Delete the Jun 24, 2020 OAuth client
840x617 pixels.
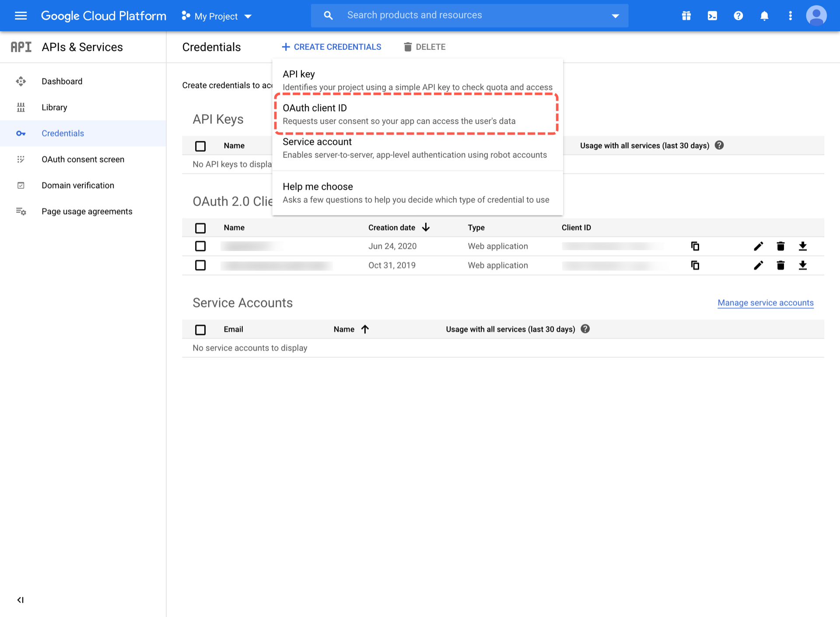point(780,246)
